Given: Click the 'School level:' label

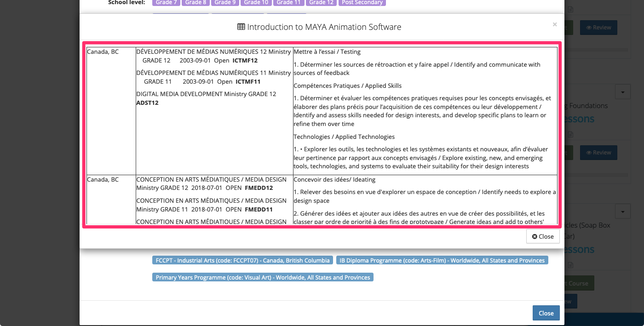Looking at the screenshot, I should (126, 3).
